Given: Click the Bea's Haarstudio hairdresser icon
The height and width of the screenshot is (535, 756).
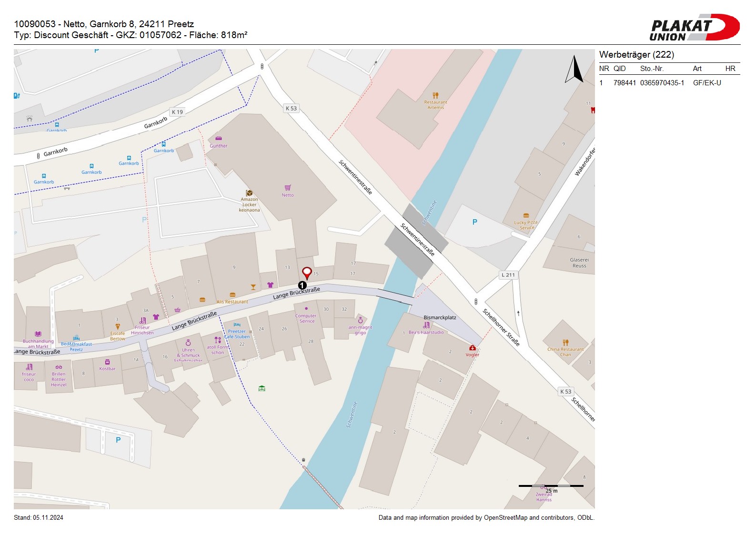Looking at the screenshot, I should 426,325.
